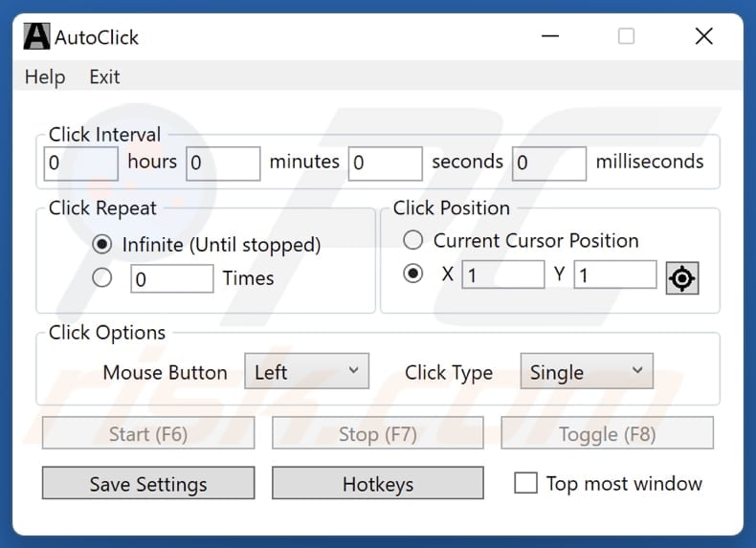The width and height of the screenshot is (756, 548).
Task: Click the Click Options group label
Action: 107,333
